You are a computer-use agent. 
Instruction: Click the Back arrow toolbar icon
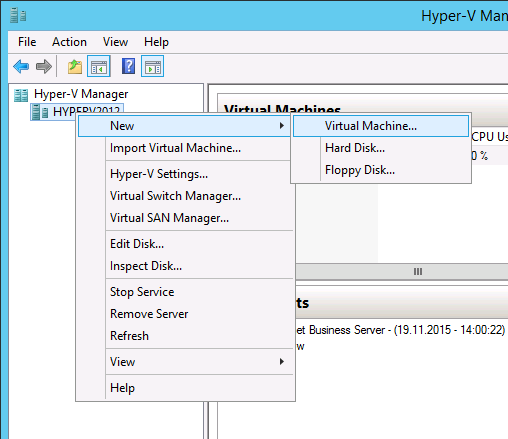pos(21,66)
